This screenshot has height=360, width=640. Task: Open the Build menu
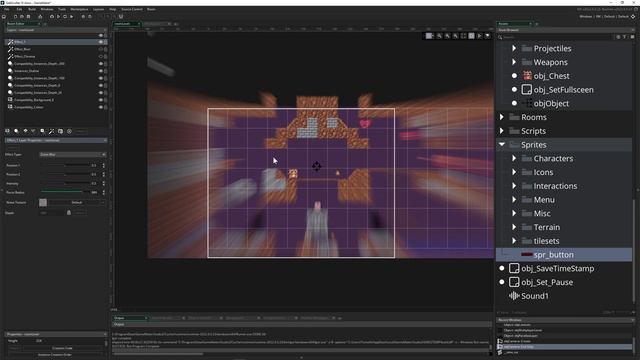(x=32, y=9)
